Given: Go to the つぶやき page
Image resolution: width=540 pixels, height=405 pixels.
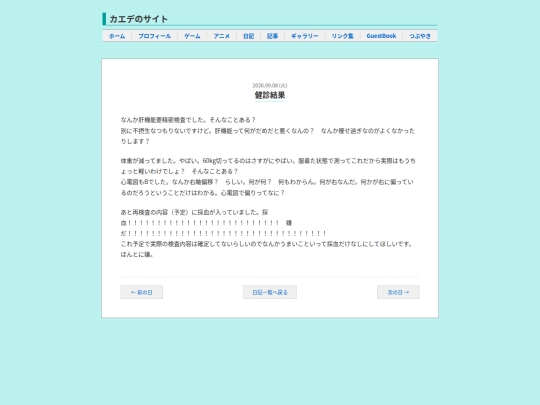Looking at the screenshot, I should [420, 36].
